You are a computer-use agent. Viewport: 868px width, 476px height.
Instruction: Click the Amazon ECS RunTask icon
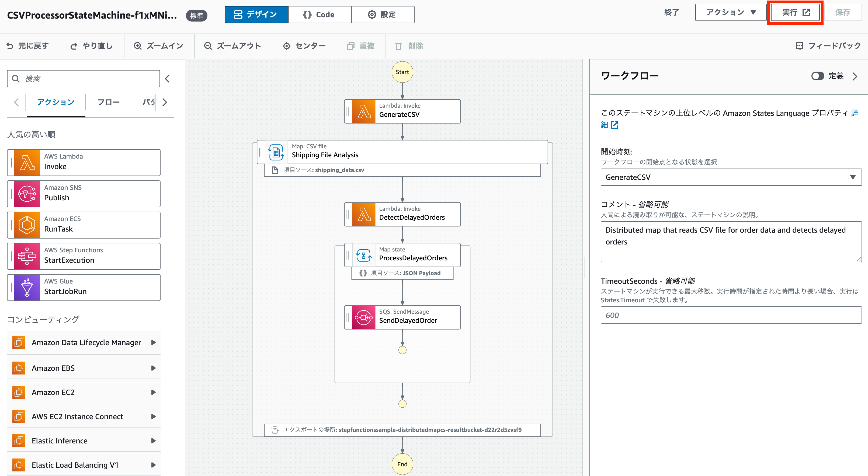coord(27,225)
